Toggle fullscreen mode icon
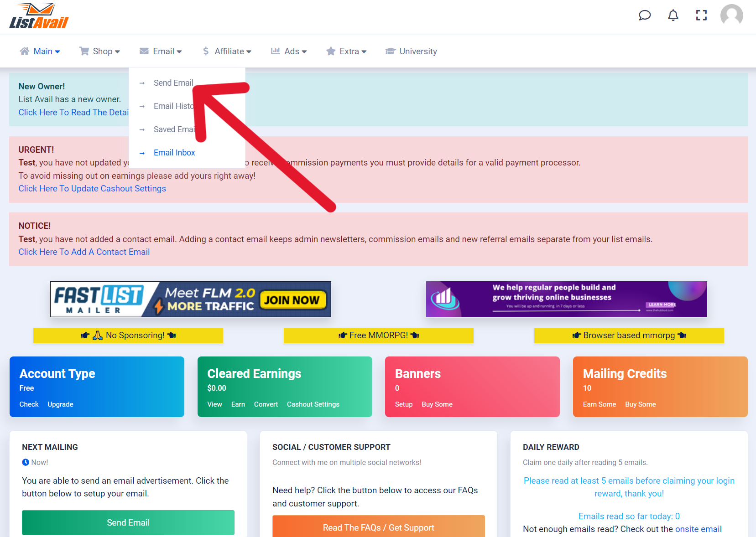 pyautogui.click(x=701, y=15)
